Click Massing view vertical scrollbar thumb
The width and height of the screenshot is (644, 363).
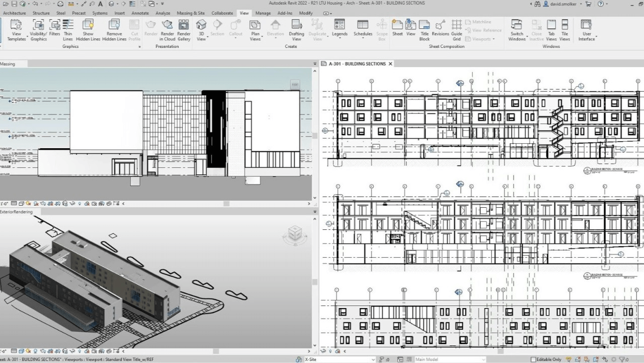(x=315, y=136)
